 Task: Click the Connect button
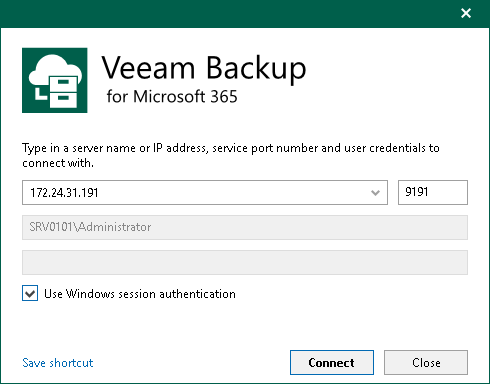pyautogui.click(x=332, y=362)
